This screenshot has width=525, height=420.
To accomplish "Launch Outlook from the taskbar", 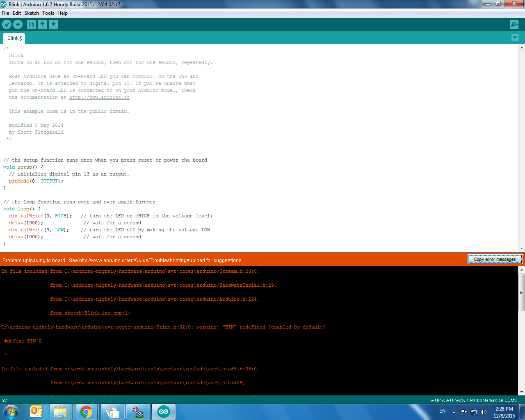I will pos(37,412).
